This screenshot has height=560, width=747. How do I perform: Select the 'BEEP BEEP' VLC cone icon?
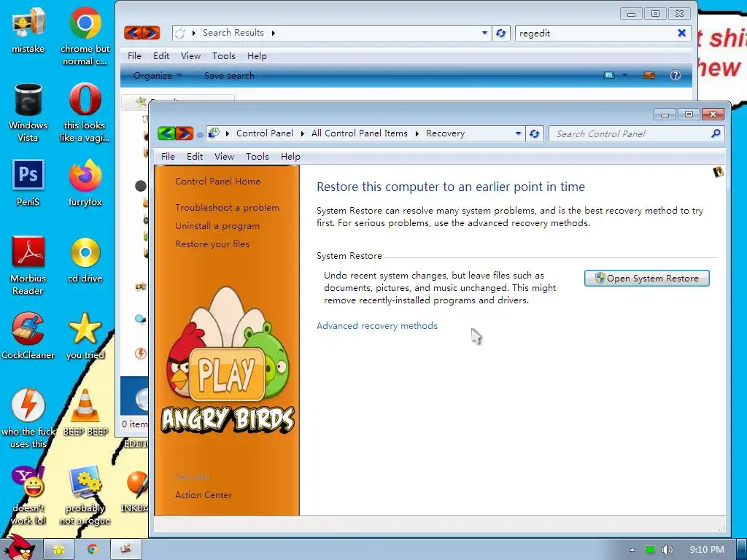[85, 413]
